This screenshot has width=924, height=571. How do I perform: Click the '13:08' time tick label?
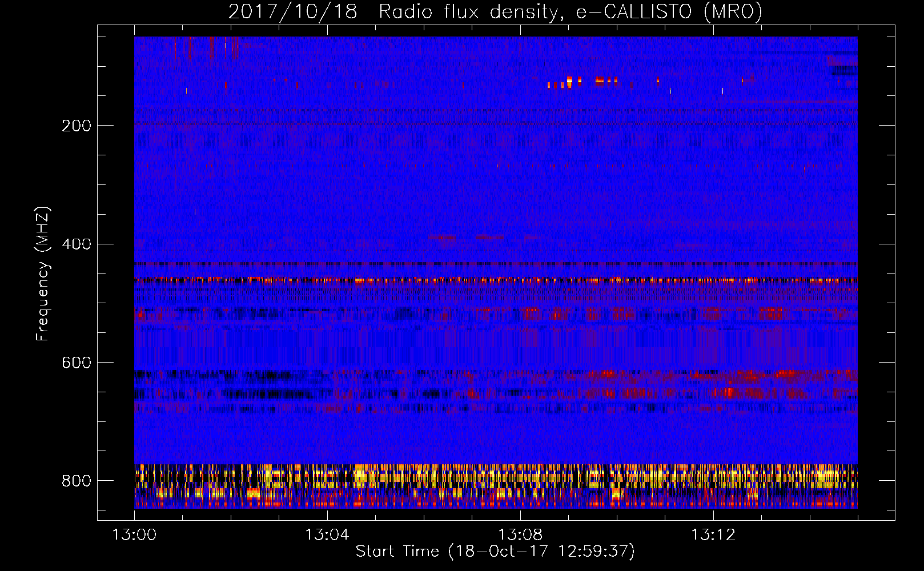[x=520, y=534]
